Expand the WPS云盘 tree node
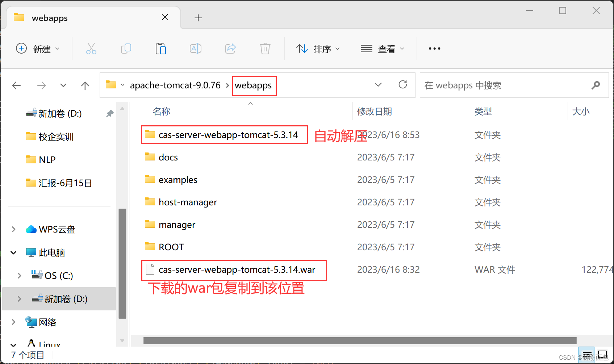The height and width of the screenshot is (364, 614). point(13,229)
